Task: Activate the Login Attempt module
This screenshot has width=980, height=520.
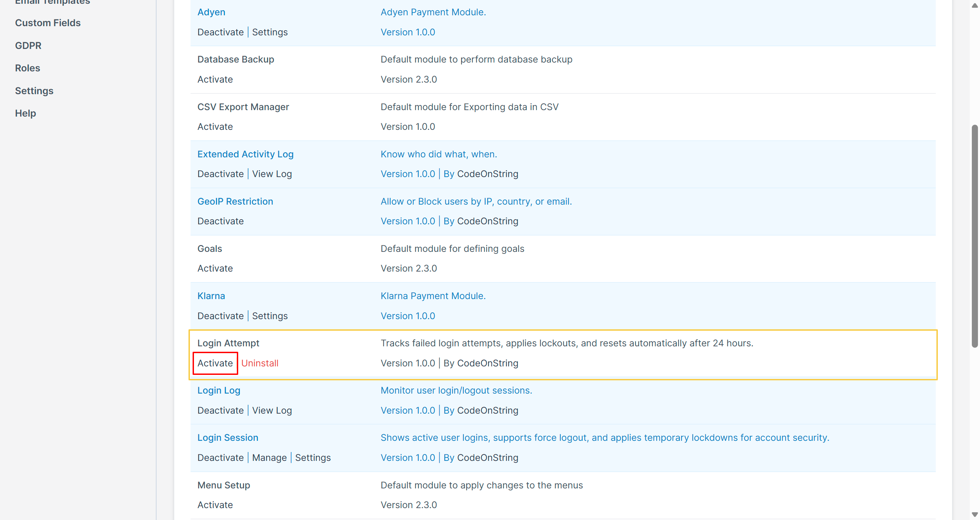Action: [x=215, y=363]
